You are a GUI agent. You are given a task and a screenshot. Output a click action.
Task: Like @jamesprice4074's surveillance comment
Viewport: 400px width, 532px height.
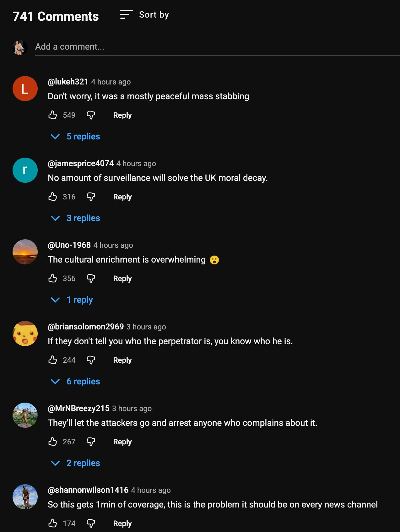[x=53, y=197]
